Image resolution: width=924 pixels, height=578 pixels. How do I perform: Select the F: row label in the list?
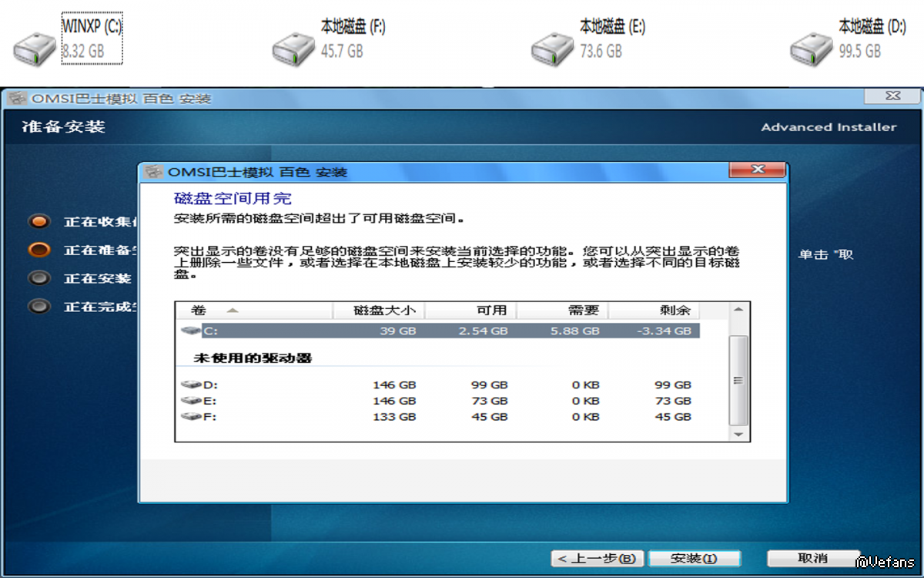(x=210, y=416)
